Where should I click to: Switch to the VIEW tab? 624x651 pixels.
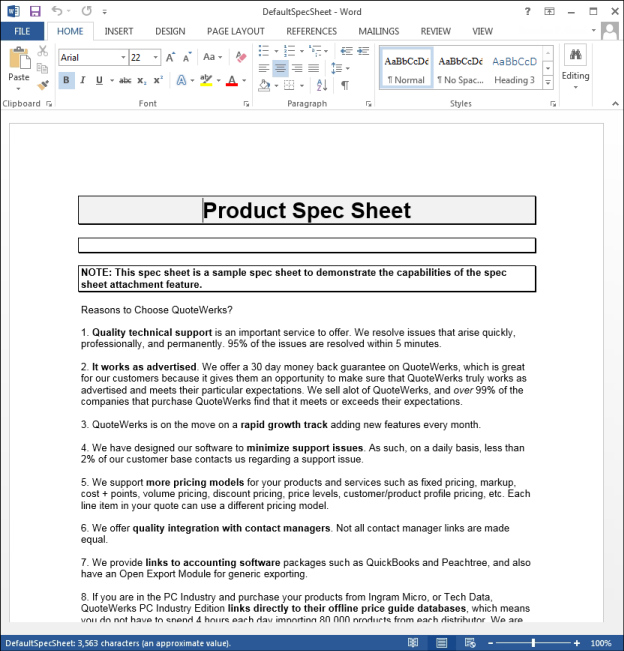pyautogui.click(x=482, y=31)
